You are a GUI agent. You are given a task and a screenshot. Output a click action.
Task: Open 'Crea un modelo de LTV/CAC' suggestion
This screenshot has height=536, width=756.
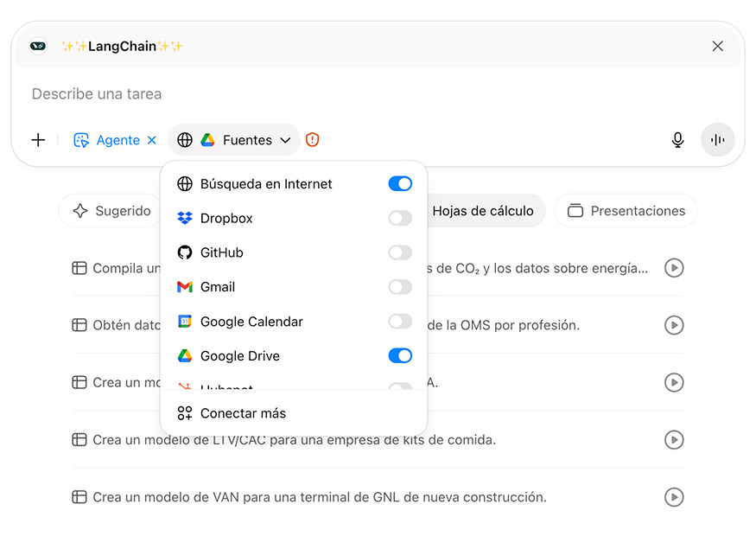coord(294,440)
